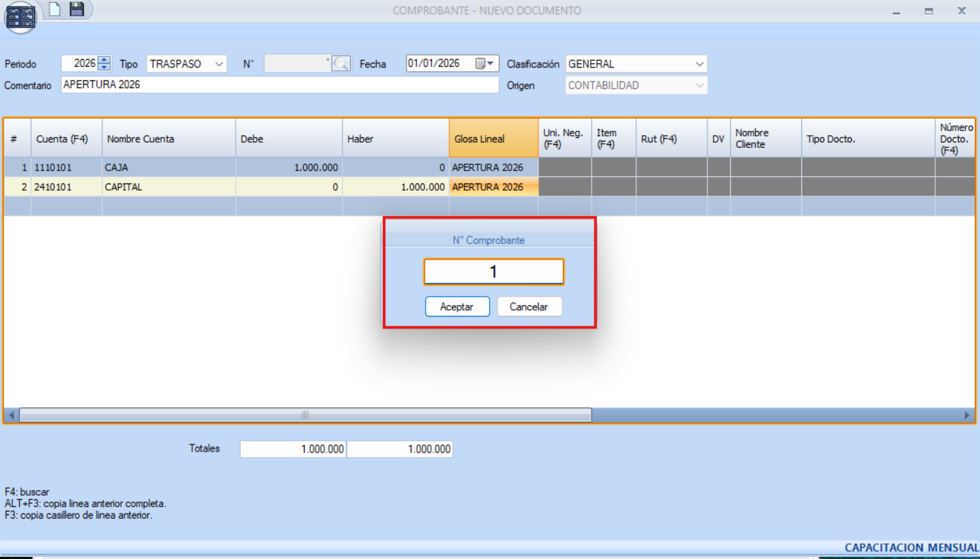Click the Glosa Lineal column header
This screenshot has width=980, height=559.
click(x=492, y=139)
